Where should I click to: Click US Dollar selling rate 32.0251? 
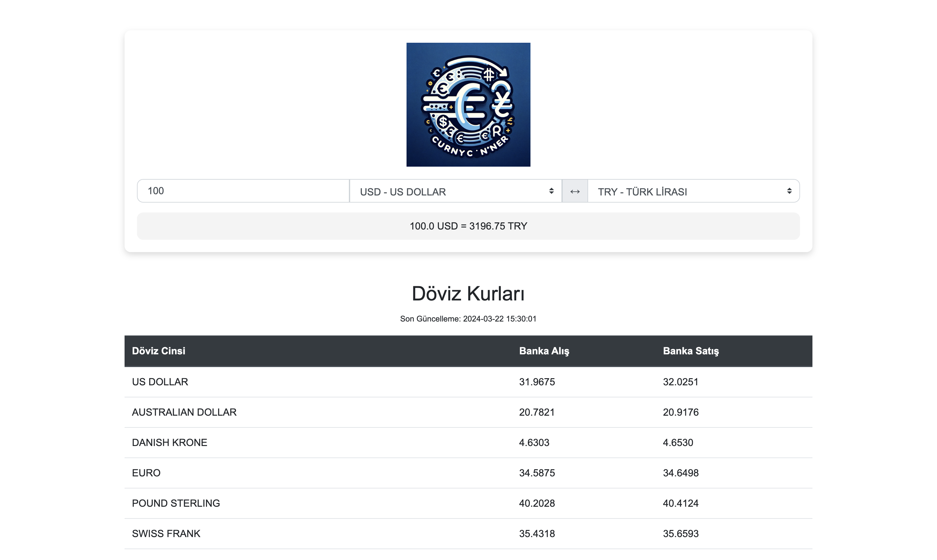pos(680,382)
